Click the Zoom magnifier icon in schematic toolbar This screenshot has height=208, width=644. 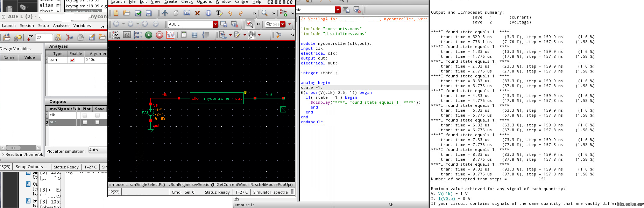(x=264, y=13)
